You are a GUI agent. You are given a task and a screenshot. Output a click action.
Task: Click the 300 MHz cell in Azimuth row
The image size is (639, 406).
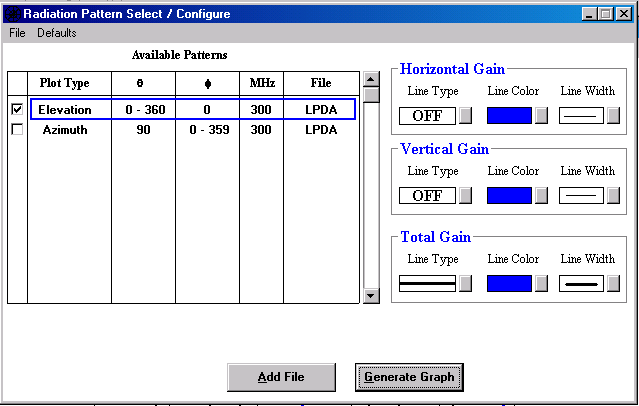[261, 130]
